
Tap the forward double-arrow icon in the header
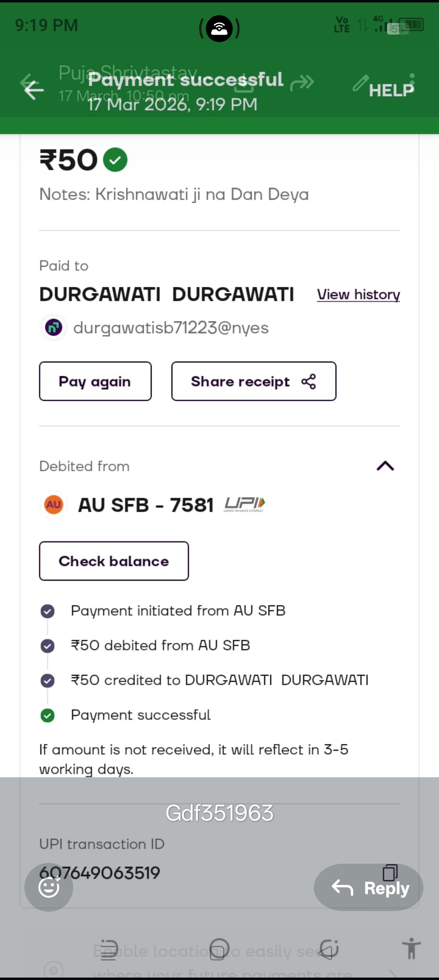[302, 82]
